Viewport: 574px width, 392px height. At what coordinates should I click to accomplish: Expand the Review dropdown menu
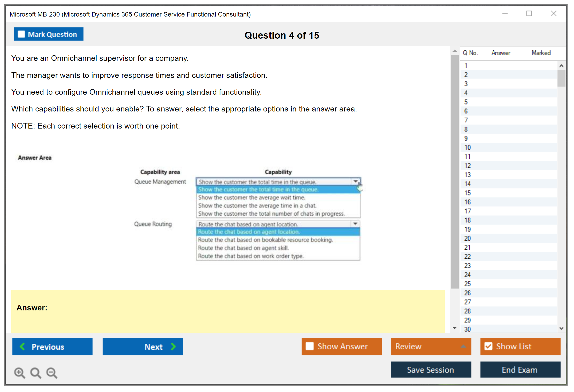point(463,346)
